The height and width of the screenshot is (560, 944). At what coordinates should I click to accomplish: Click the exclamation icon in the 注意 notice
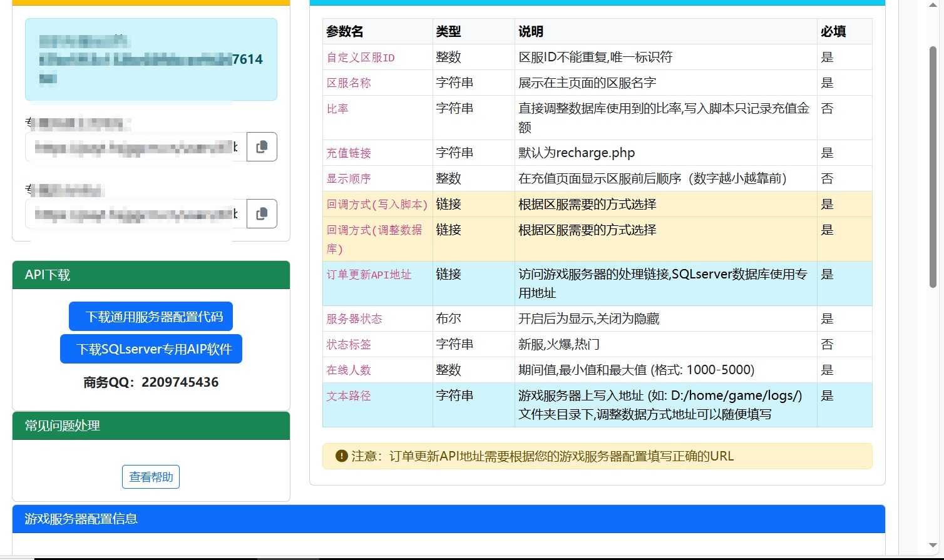click(341, 456)
